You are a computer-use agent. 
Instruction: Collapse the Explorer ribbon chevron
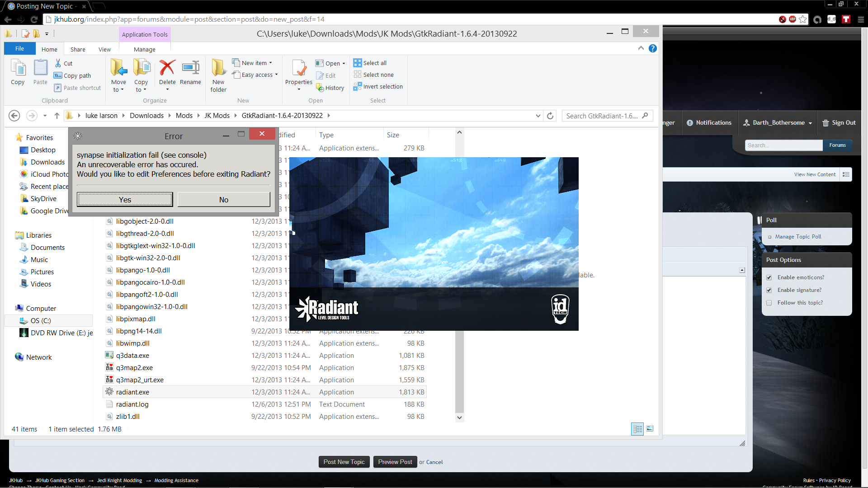pyautogui.click(x=641, y=48)
